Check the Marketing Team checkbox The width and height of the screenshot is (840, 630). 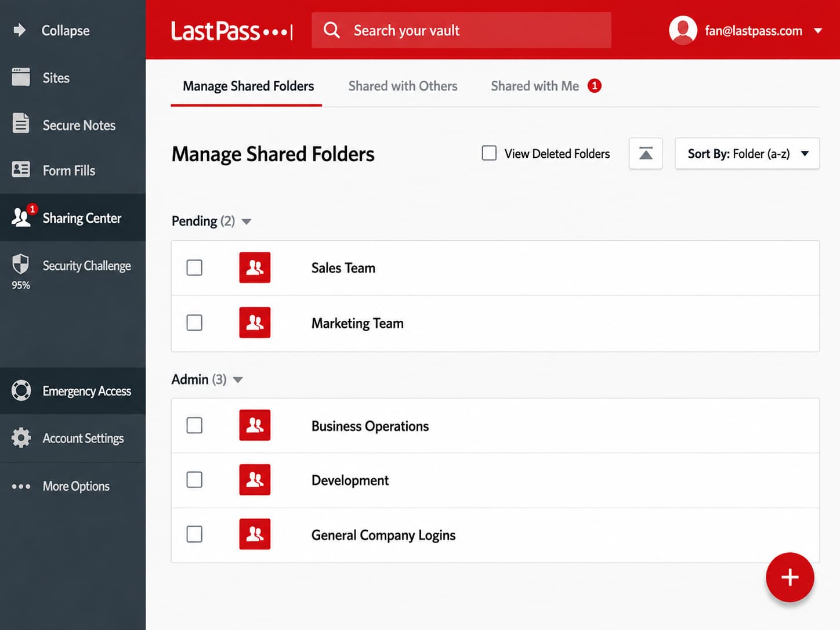pyautogui.click(x=194, y=323)
